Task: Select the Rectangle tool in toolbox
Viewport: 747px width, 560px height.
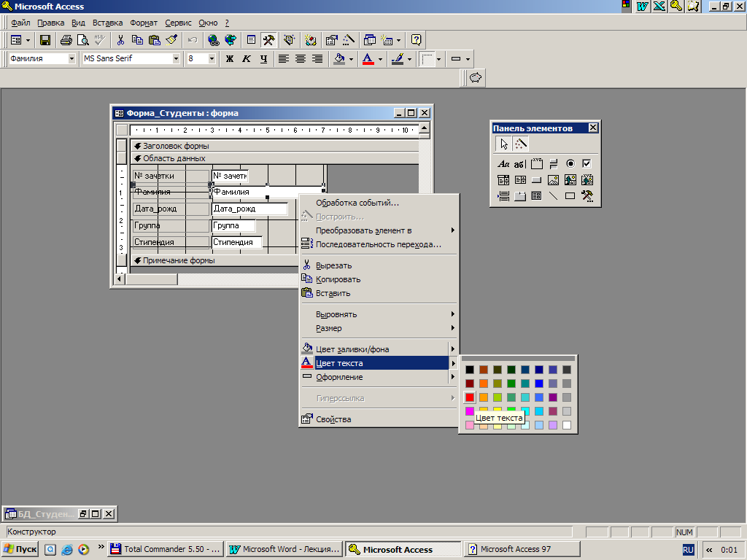Action: pyautogui.click(x=570, y=195)
